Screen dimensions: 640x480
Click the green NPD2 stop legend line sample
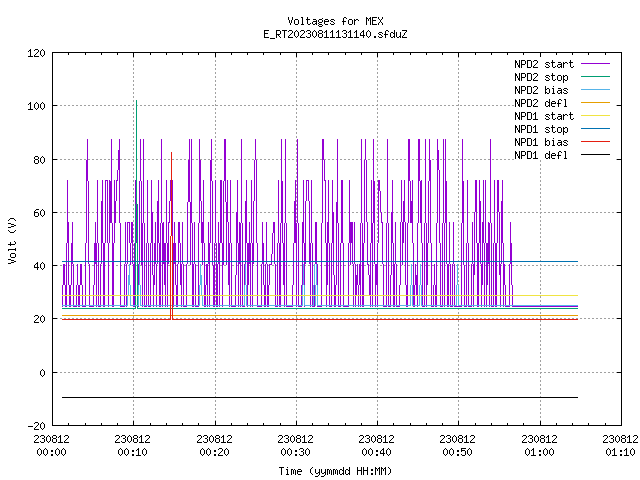click(595, 76)
